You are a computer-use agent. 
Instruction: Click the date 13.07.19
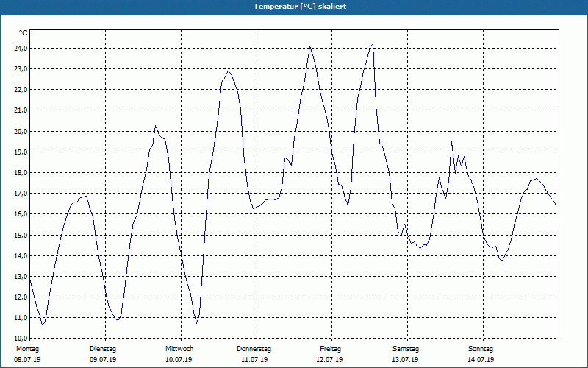point(405,360)
